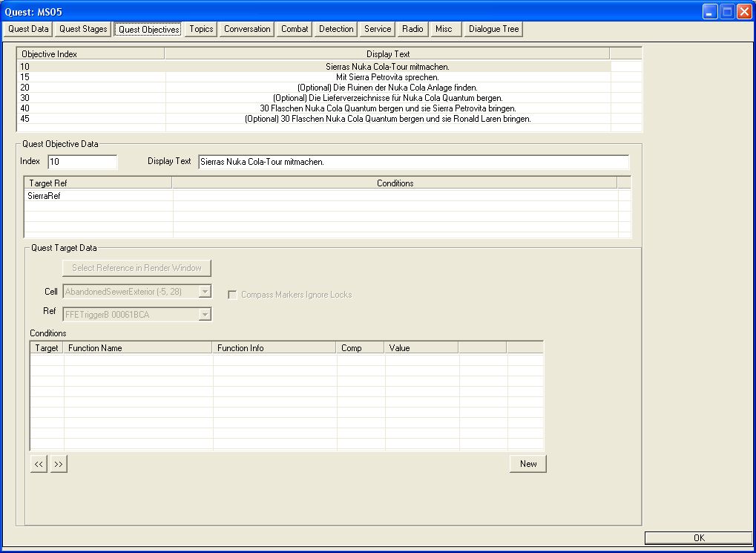Toggle Compass Markers Ignore Locks checkbox
This screenshot has height=553, width=756.
(232, 295)
